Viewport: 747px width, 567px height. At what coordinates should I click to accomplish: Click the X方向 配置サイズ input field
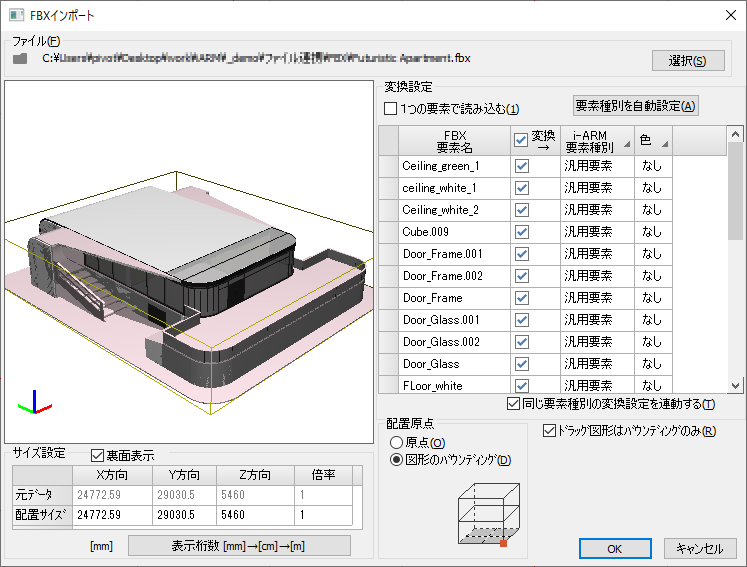click(110, 515)
